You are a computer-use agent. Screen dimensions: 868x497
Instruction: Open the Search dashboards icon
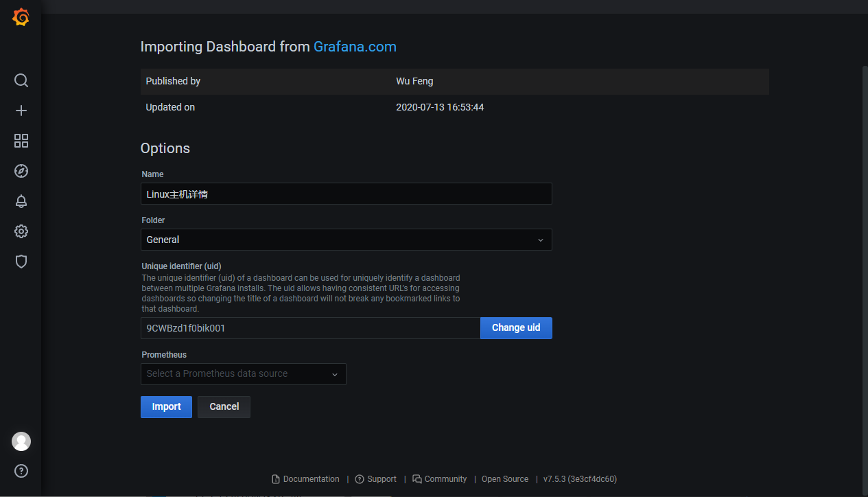(21, 80)
